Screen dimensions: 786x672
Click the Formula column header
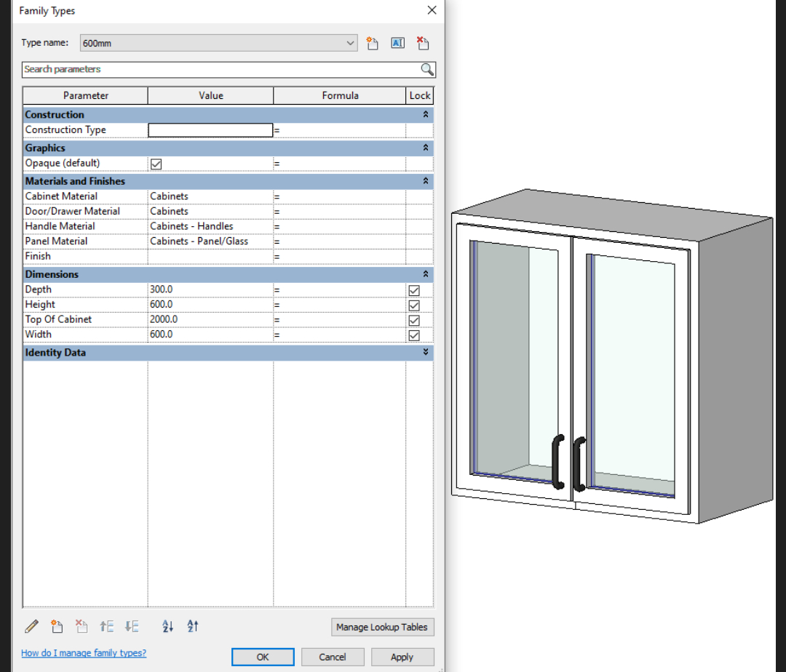[x=340, y=95]
